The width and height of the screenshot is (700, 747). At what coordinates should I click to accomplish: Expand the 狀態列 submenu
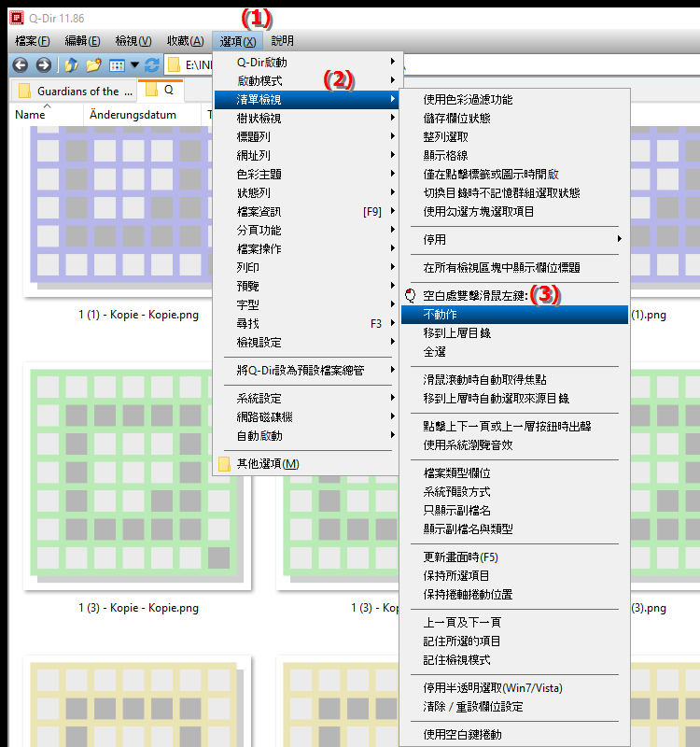click(x=306, y=193)
